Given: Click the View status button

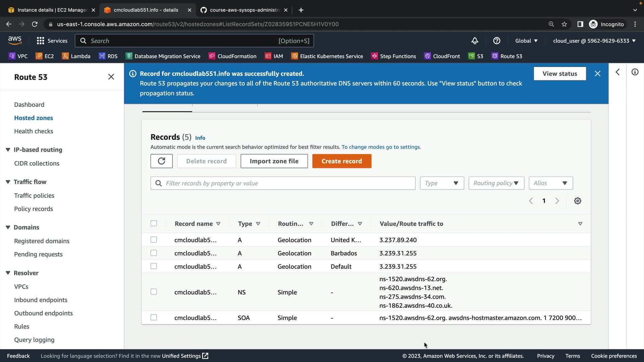Looking at the screenshot, I should (559, 74).
